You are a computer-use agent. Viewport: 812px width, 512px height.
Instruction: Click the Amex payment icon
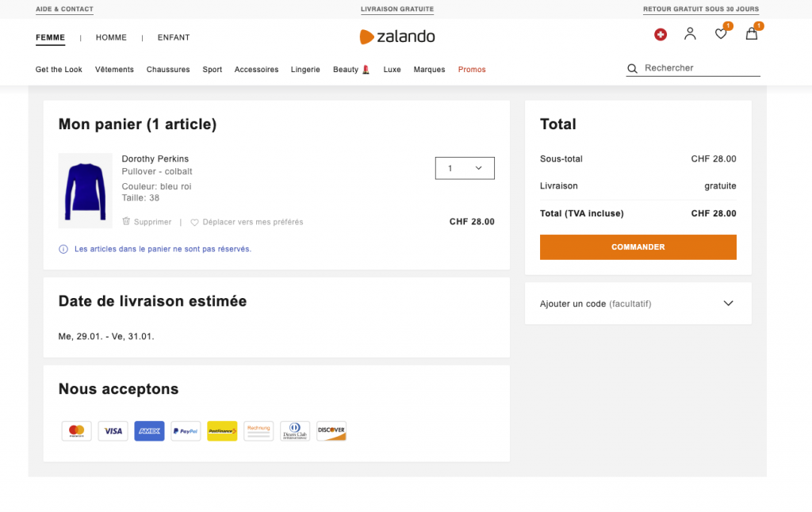point(149,430)
